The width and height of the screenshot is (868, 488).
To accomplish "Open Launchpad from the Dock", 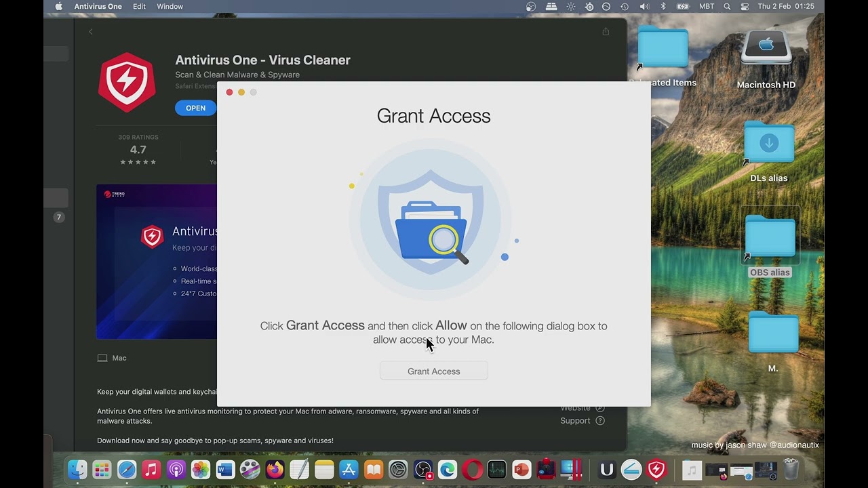I will click(102, 469).
